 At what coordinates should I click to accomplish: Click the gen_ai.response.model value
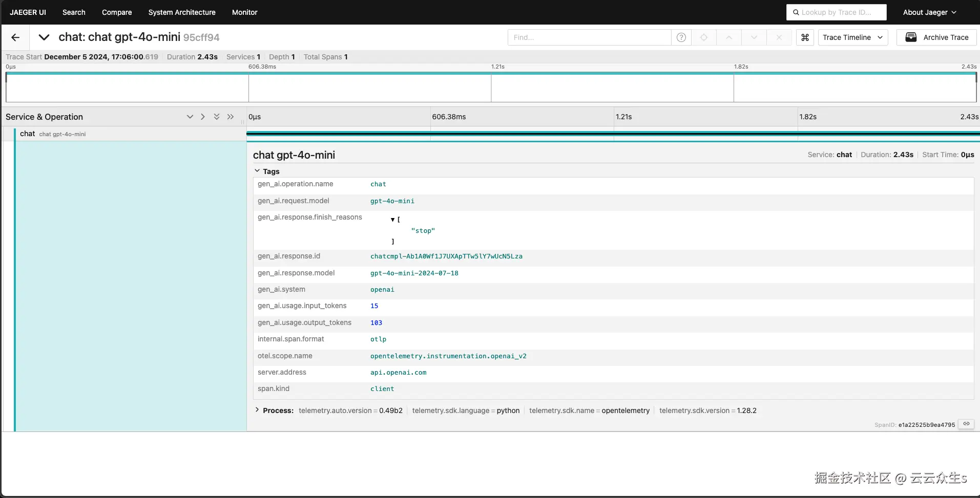[x=414, y=273]
